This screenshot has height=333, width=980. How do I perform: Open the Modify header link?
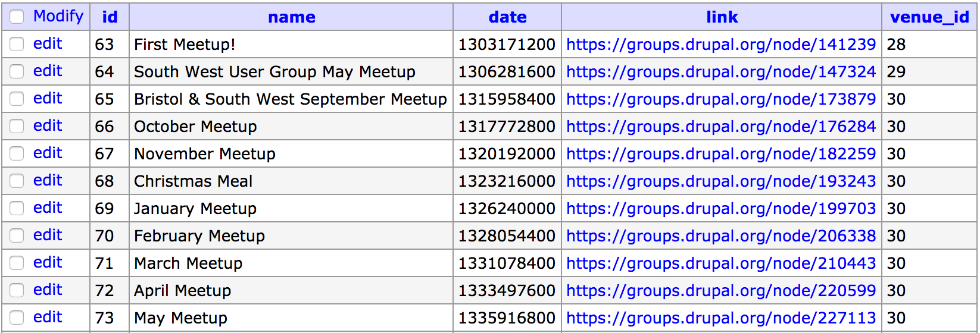(58, 16)
